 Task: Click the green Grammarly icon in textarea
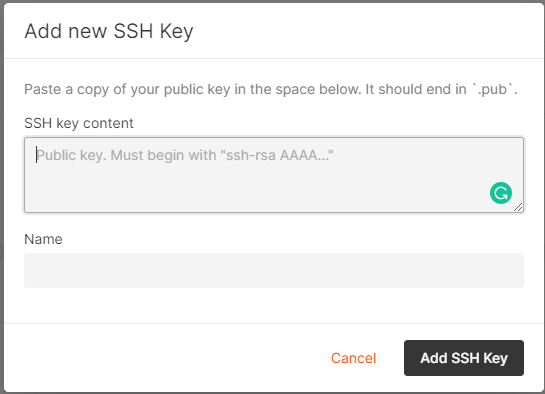[x=501, y=193]
